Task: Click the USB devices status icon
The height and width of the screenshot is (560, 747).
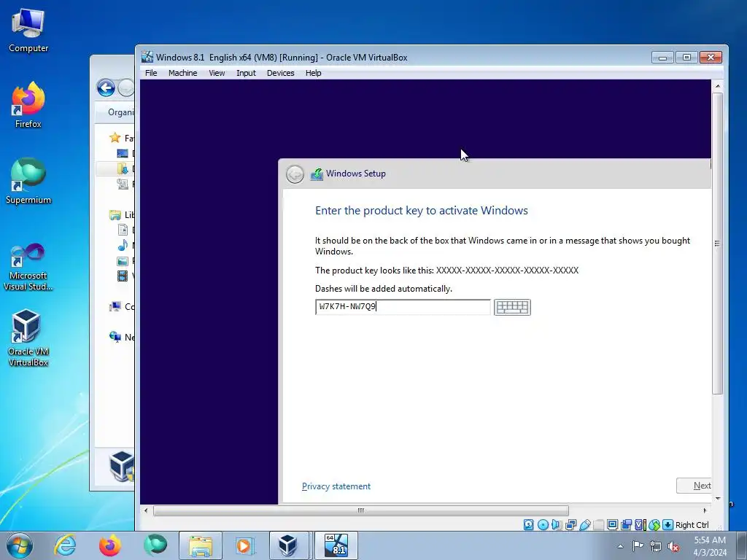Action: pyautogui.click(x=585, y=525)
